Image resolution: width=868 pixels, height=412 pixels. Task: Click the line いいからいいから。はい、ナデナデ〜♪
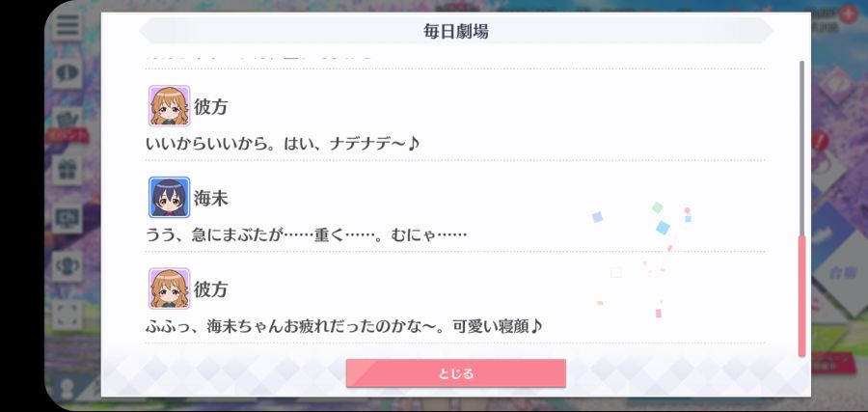click(283, 144)
